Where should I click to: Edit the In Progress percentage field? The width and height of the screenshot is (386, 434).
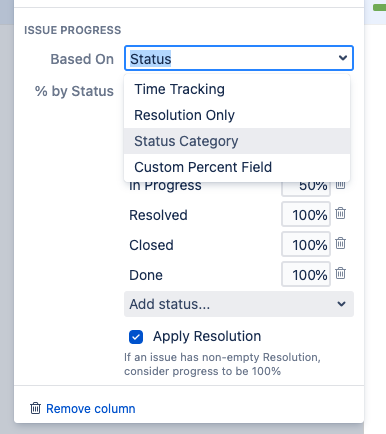tap(306, 189)
